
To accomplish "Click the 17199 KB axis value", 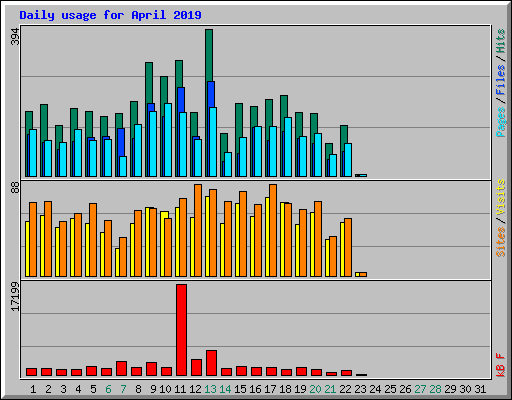I will click(x=15, y=297).
